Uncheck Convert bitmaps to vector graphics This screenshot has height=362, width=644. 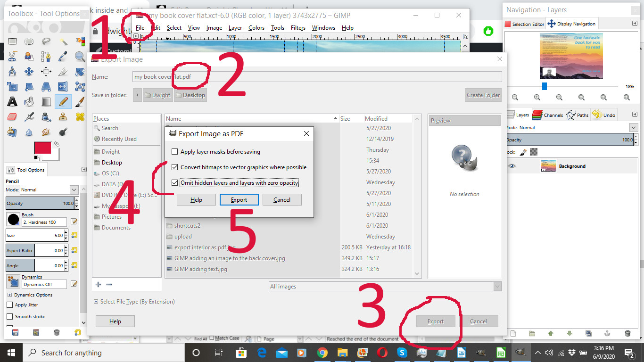coord(175,167)
